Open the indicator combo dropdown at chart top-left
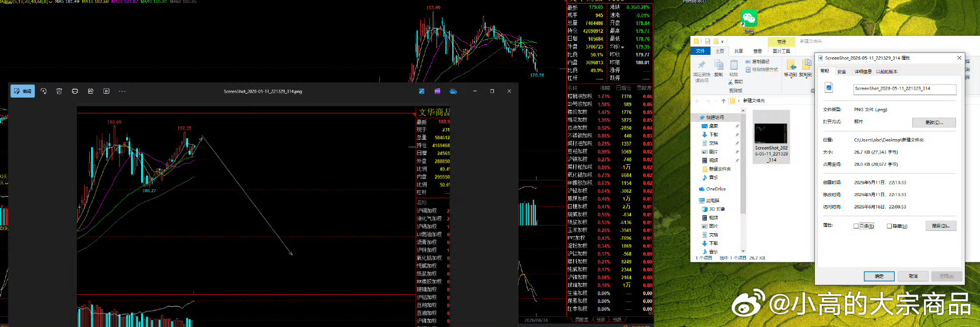Viewport: 980px width, 327px height. click(x=51, y=2)
